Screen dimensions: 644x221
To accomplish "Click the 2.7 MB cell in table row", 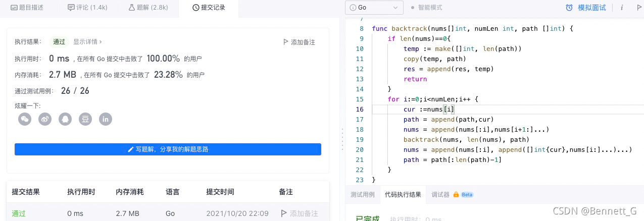I will [127, 213].
